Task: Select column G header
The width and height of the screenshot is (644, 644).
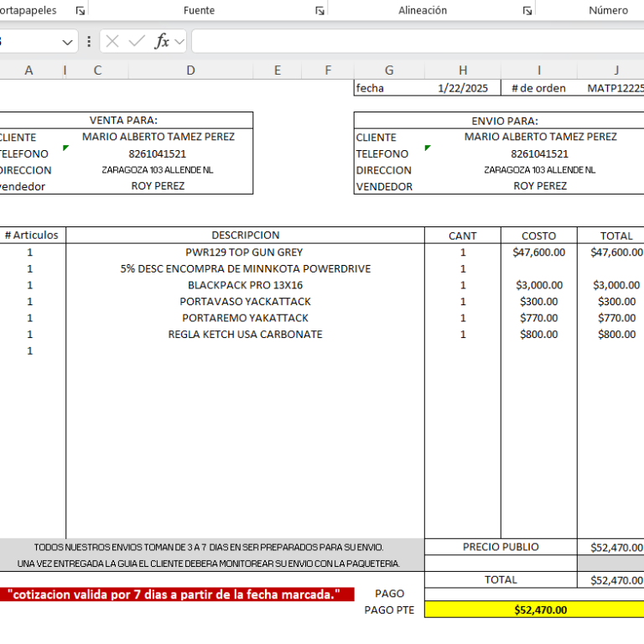Action: point(389,70)
